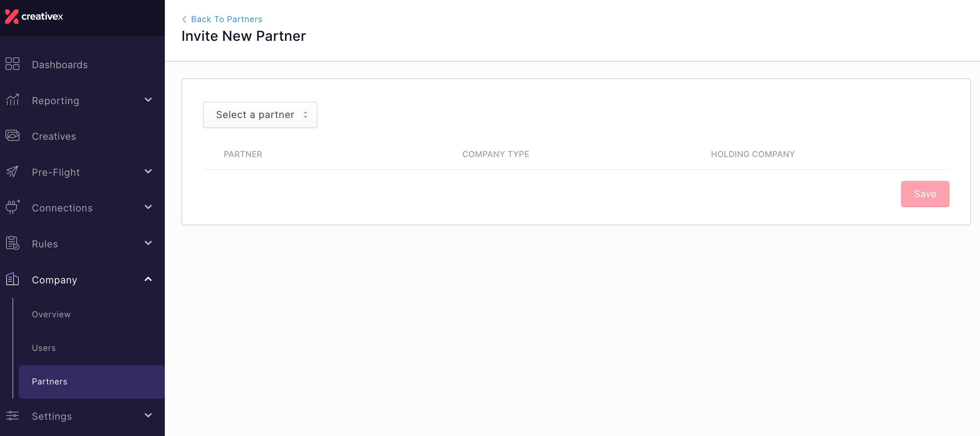
Task: Open Users under Company
Action: 44,348
